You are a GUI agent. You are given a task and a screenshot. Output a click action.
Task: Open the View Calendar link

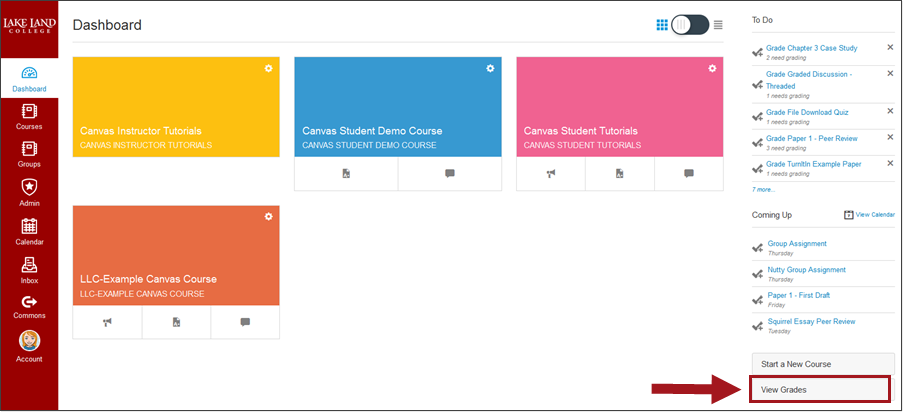pos(869,215)
